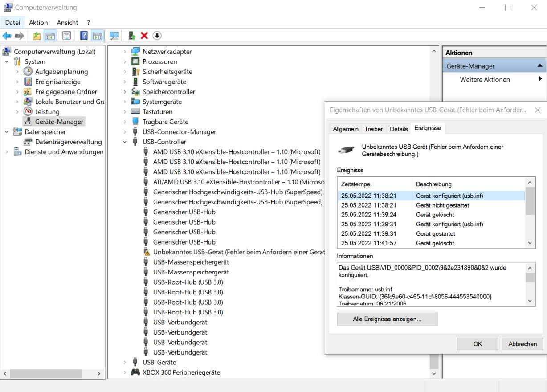
Task: Select the Datenträgerverwaltung tree item
Action: 68,142
